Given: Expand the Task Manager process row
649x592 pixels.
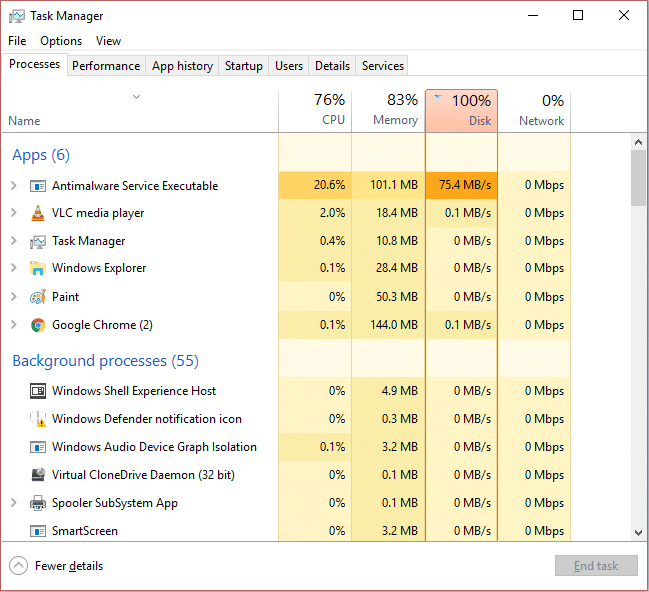Looking at the screenshot, I should (14, 241).
